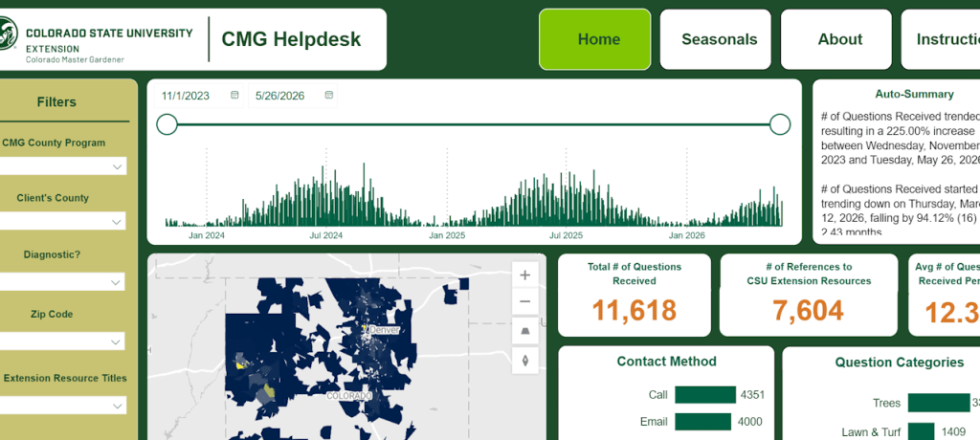Click the CMG Helpdesk title
The height and width of the screenshot is (440, 980).
point(291,39)
